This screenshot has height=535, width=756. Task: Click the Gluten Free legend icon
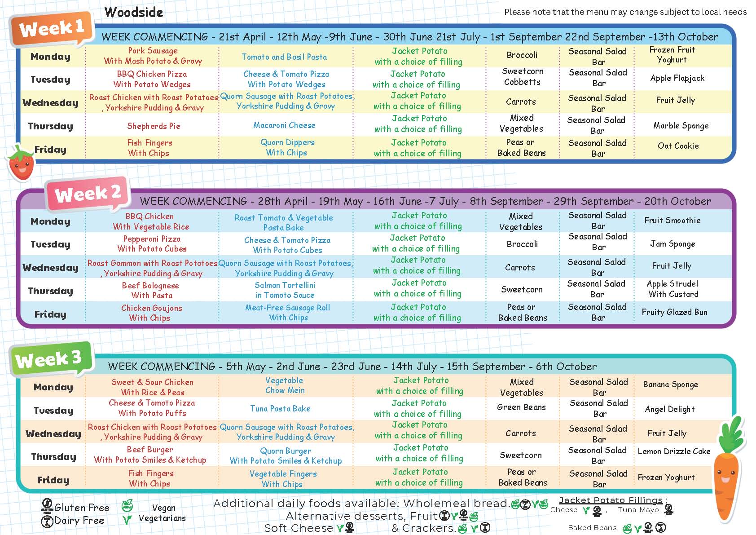47,506
